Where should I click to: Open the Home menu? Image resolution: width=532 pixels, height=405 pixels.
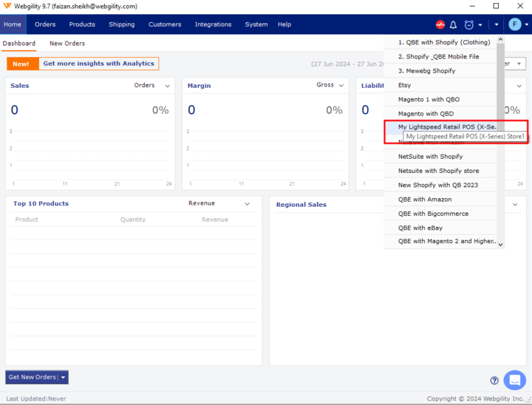tap(13, 24)
